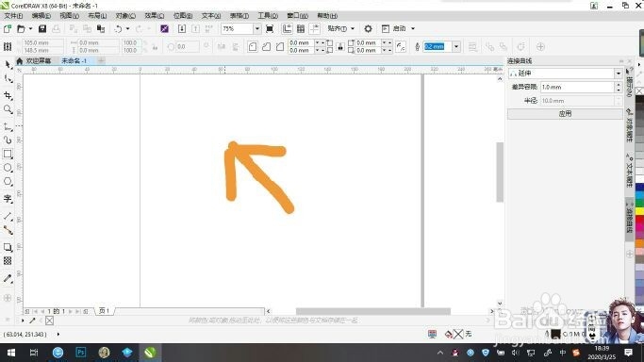Select the Freehand curve tool
The width and height of the screenshot is (644, 362).
[8, 126]
